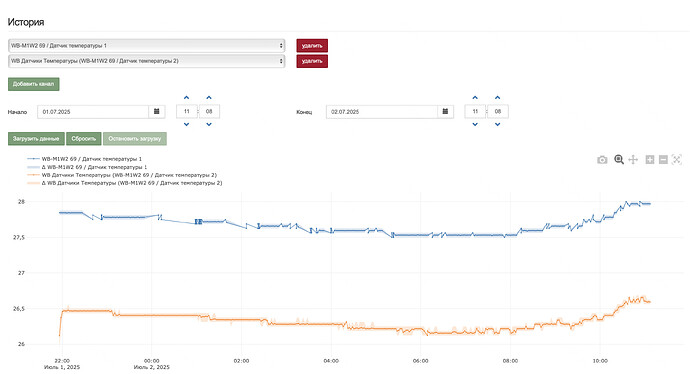The height and width of the screenshot is (374, 690).
Task: Click the Zoom in plus icon
Action: [x=650, y=159]
